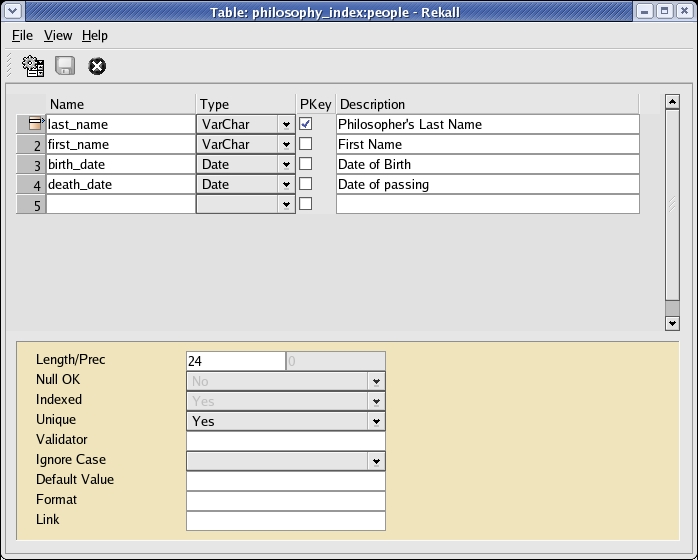The height and width of the screenshot is (560, 698).
Task: Open the File menu
Action: pos(22,35)
